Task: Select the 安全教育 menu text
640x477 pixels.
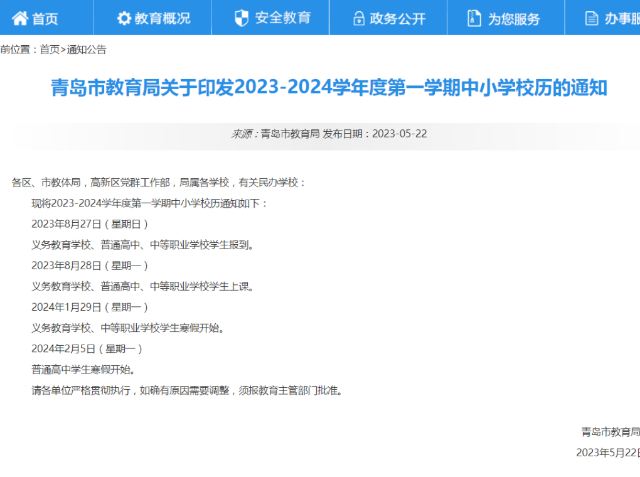Action: pyautogui.click(x=283, y=19)
